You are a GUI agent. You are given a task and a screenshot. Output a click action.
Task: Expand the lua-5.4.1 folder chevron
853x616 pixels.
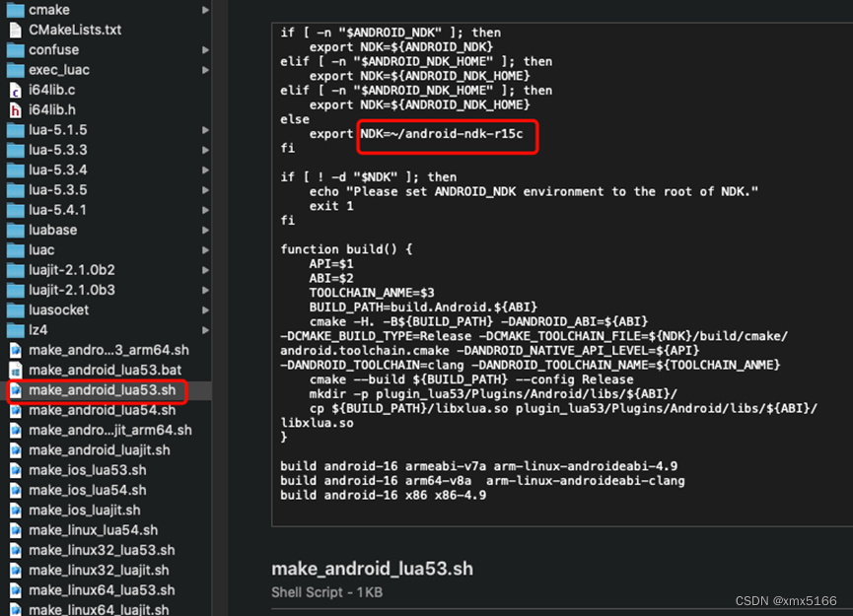(x=204, y=210)
